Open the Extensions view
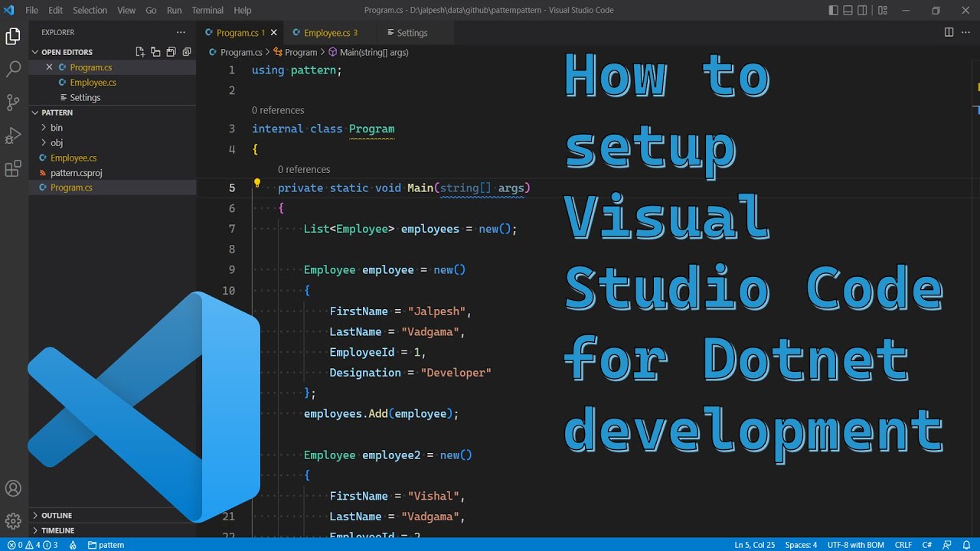The width and height of the screenshot is (980, 551). (x=13, y=169)
